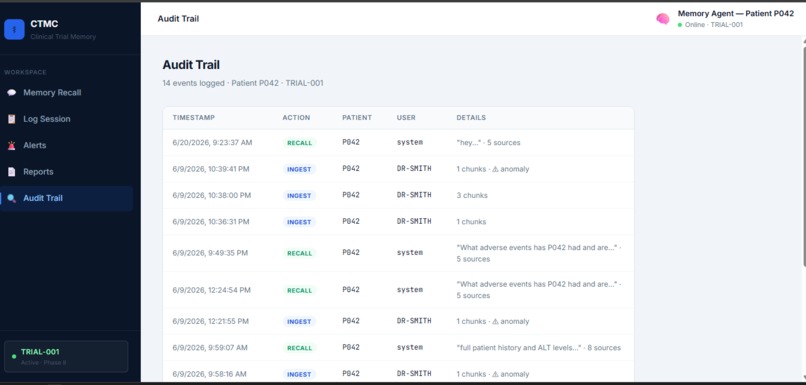This screenshot has width=806, height=385.
Task: Click the Reports document icon
Action: click(11, 172)
